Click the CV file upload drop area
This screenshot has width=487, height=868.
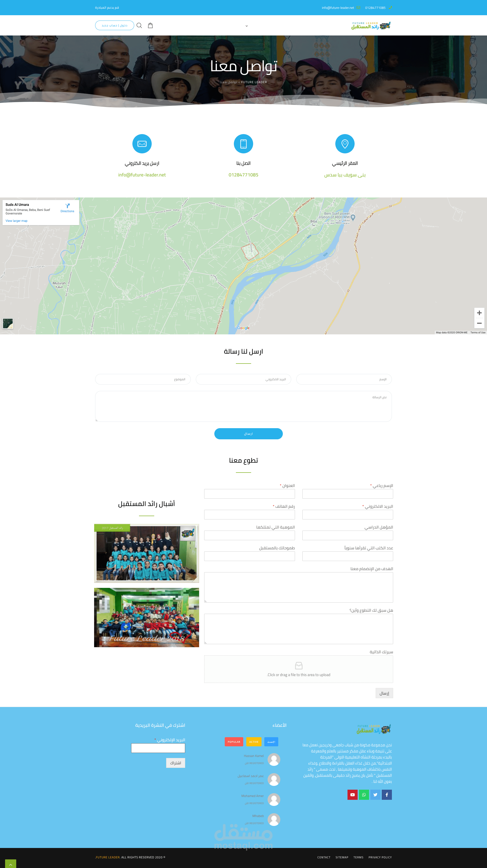click(299, 669)
